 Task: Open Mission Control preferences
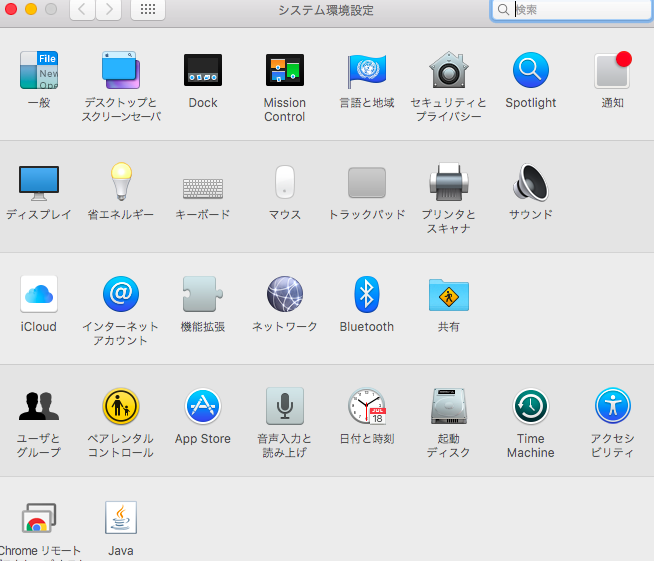(285, 70)
